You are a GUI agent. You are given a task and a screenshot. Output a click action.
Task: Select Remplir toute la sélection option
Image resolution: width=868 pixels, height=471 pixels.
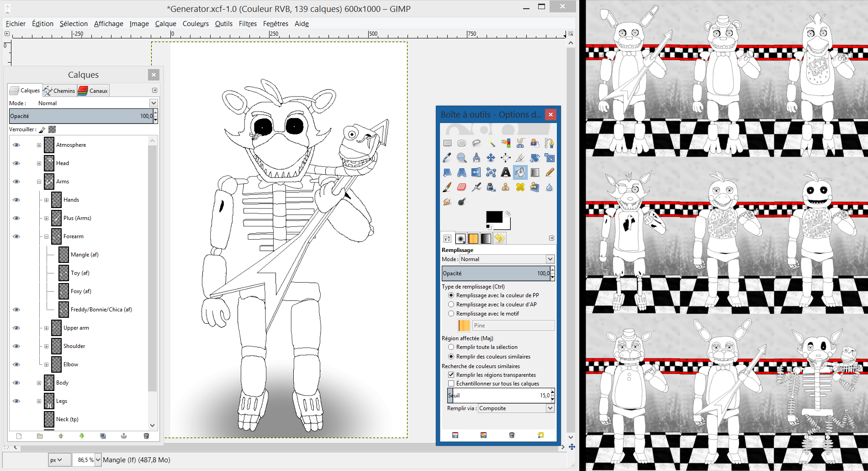(x=483, y=347)
